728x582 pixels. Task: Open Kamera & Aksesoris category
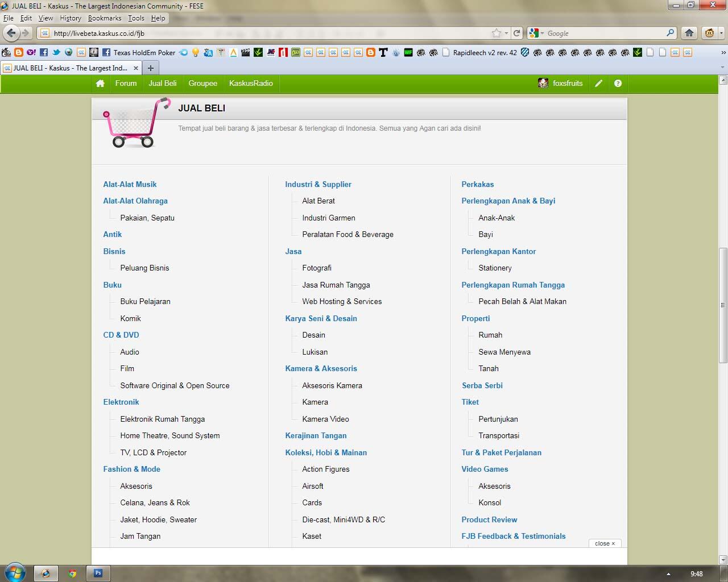point(321,368)
